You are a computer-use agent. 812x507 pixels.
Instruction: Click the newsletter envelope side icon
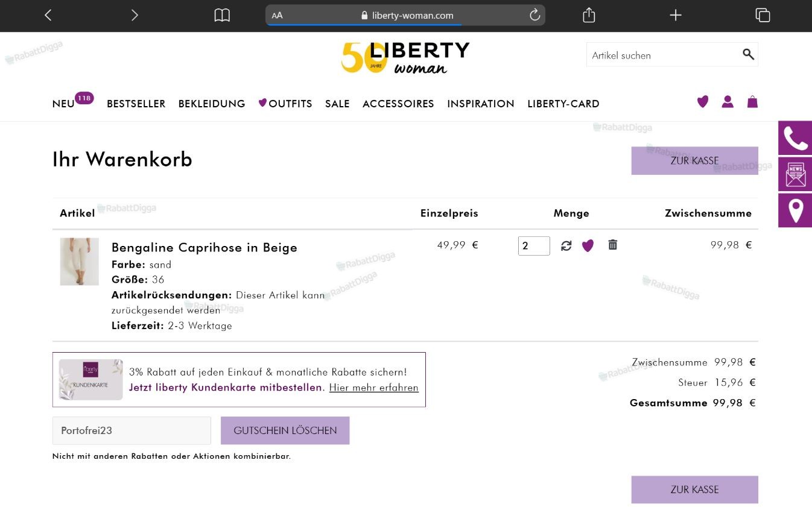coord(795,174)
